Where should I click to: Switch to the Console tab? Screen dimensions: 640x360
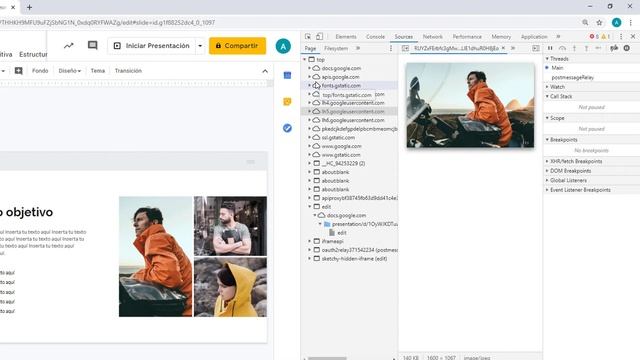coord(375,37)
